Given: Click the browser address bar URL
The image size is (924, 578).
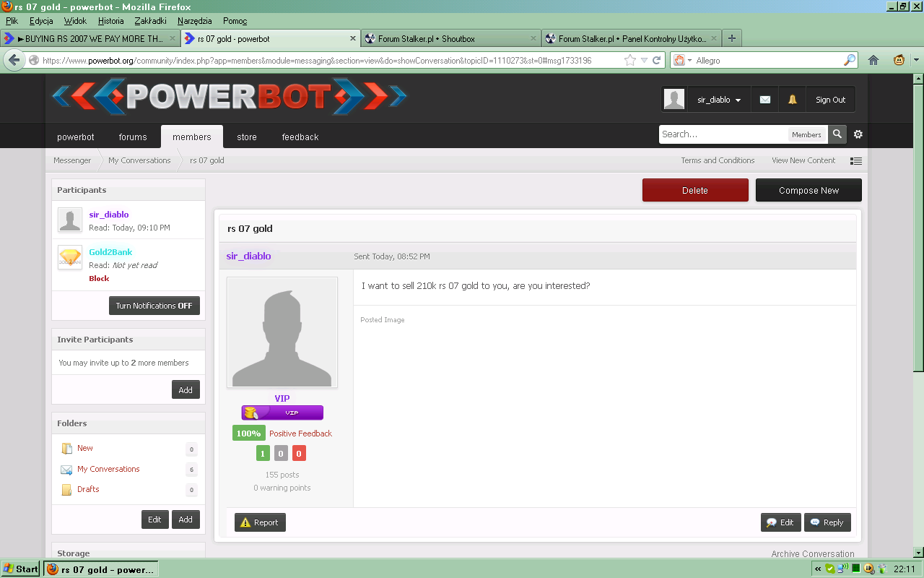Looking at the screenshot, I should pos(317,61).
